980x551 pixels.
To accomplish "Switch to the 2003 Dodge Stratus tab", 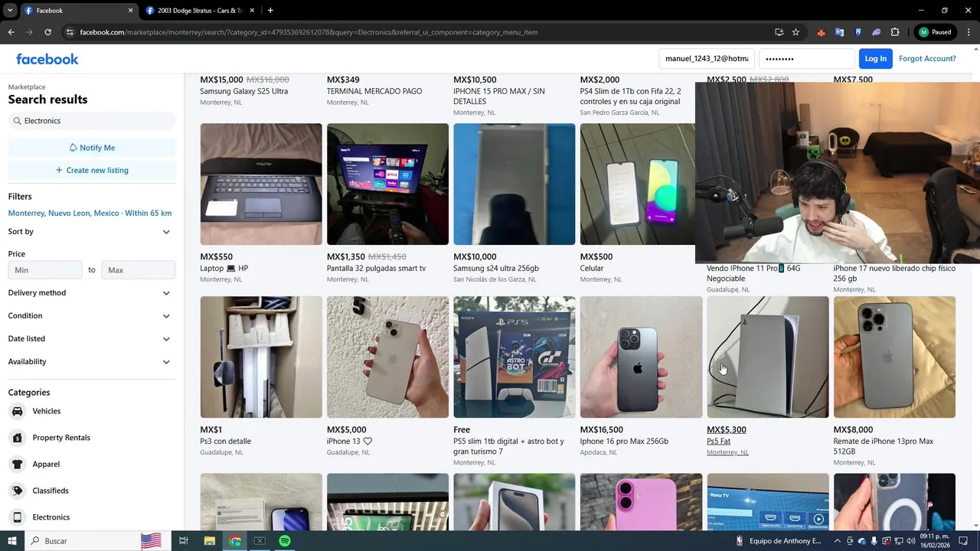I will pos(199,11).
